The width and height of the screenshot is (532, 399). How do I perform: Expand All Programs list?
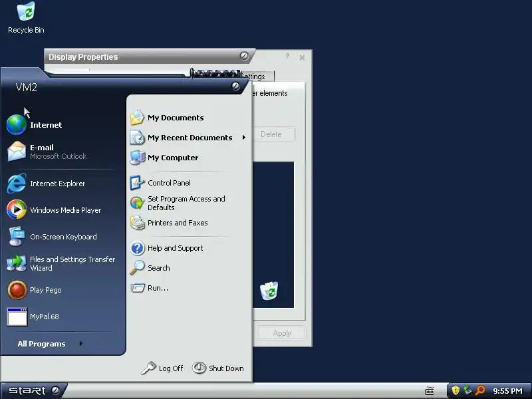(x=51, y=344)
